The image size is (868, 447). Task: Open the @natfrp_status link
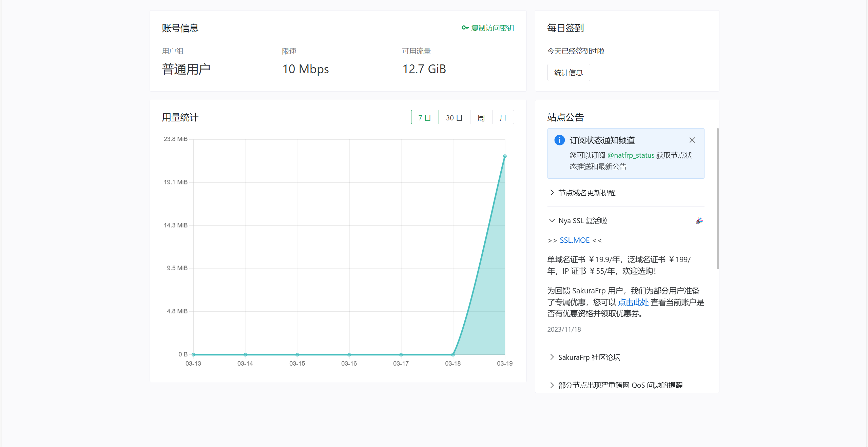click(631, 155)
